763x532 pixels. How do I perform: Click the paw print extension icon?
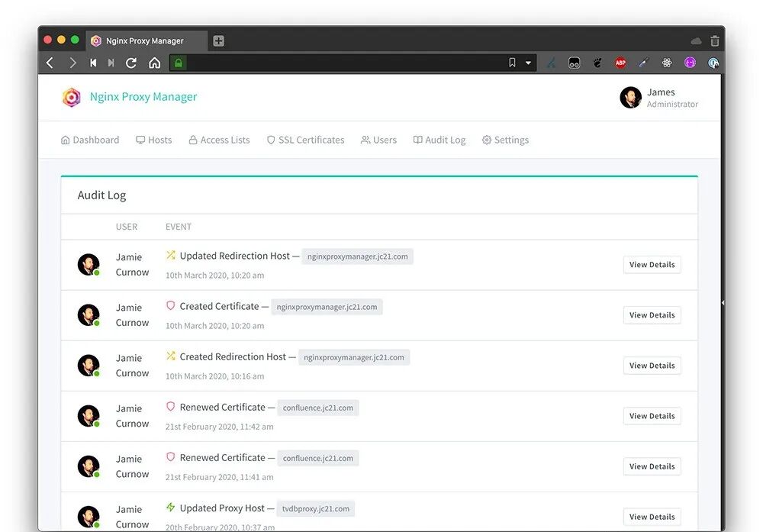coord(597,63)
